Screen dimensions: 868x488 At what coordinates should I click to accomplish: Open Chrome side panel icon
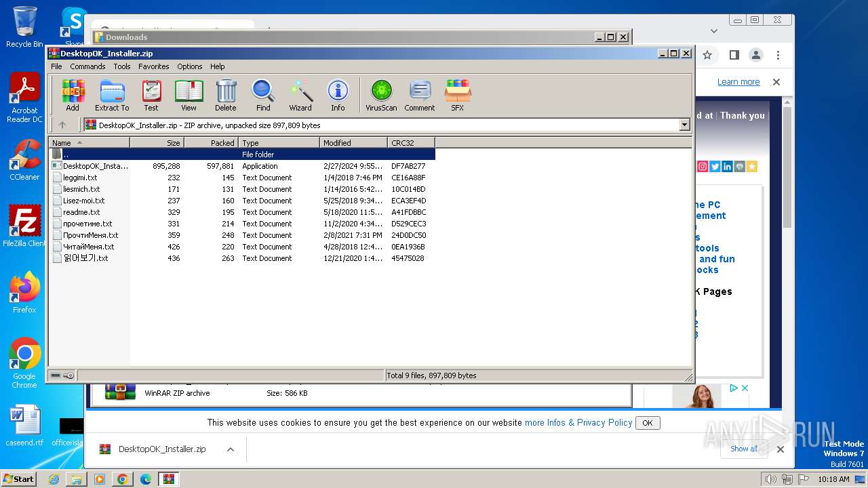pyautogui.click(x=734, y=55)
